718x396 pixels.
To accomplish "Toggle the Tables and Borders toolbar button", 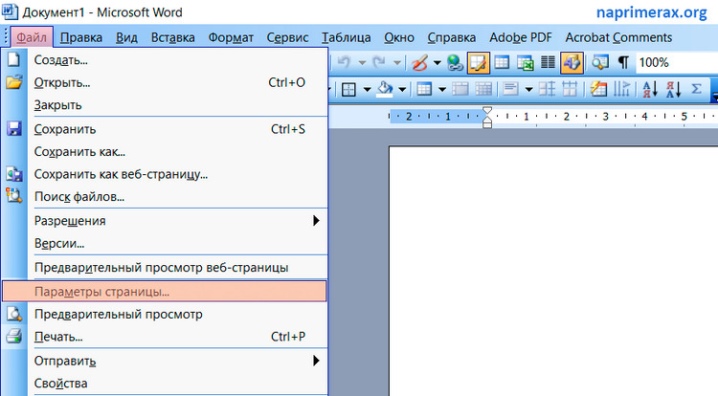I will 478,63.
